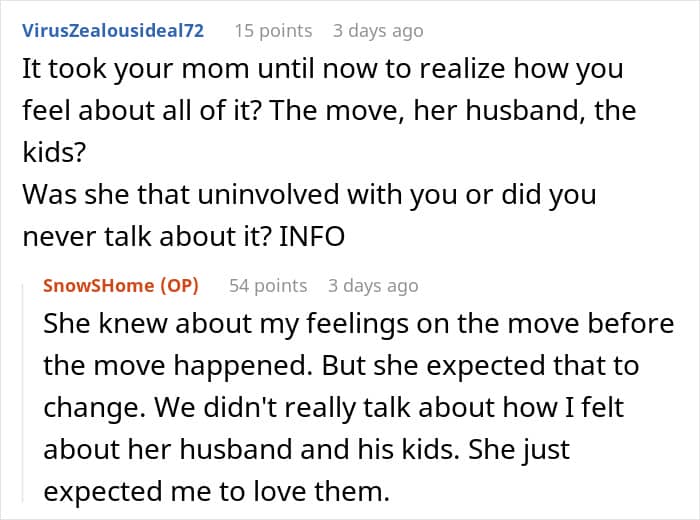Open VirusZealousideal72's user profile
This screenshot has height=520, width=700.
(x=113, y=30)
